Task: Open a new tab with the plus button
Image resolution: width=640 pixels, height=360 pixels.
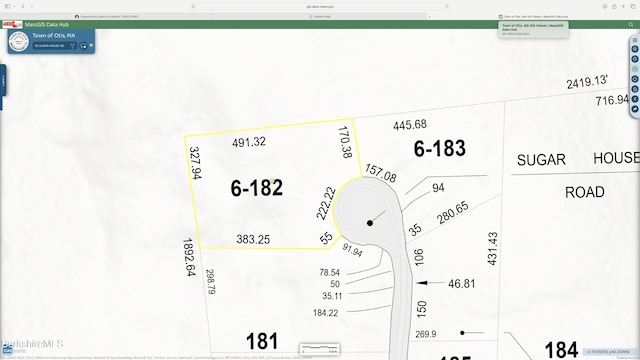Action: (623, 7)
